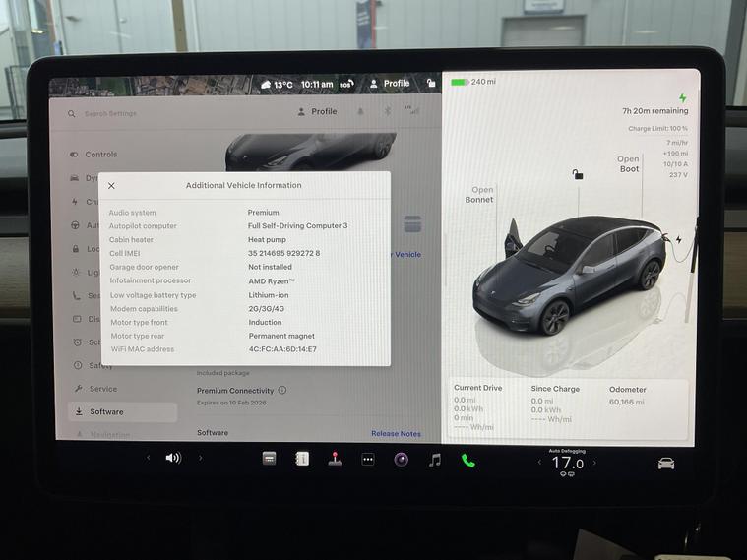
Task: Tap the speaker volume icon
Action: click(173, 458)
